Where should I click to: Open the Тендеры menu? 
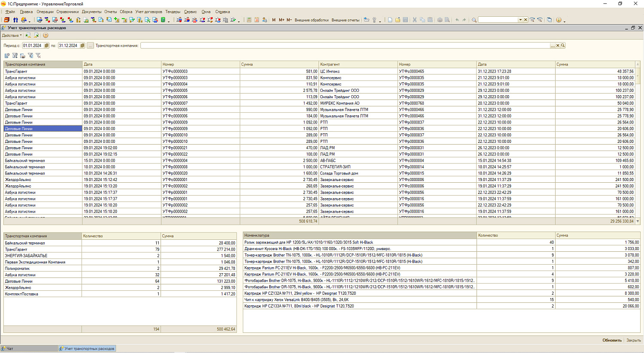(173, 12)
